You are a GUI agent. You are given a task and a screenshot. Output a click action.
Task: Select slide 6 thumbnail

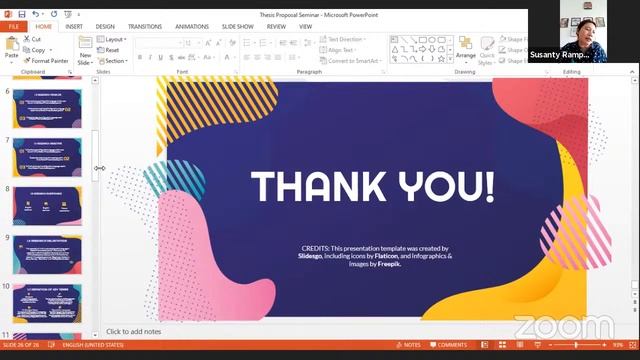[x=47, y=109]
